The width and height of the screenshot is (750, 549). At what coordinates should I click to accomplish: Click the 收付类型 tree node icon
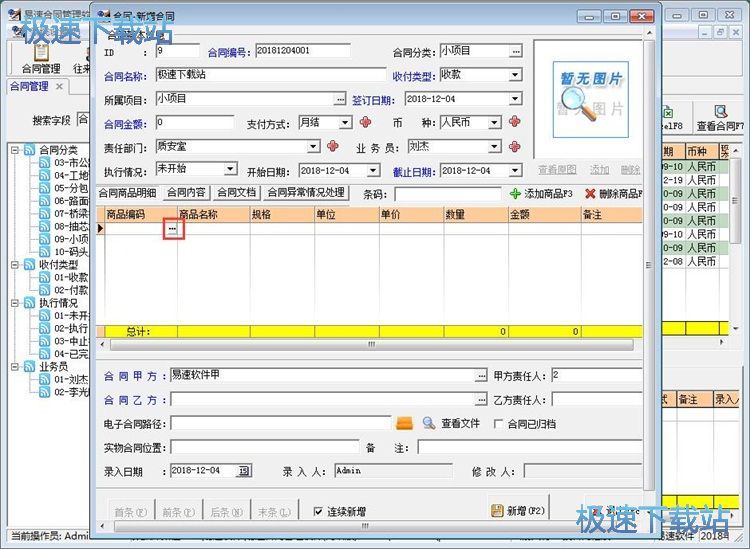click(x=30, y=264)
